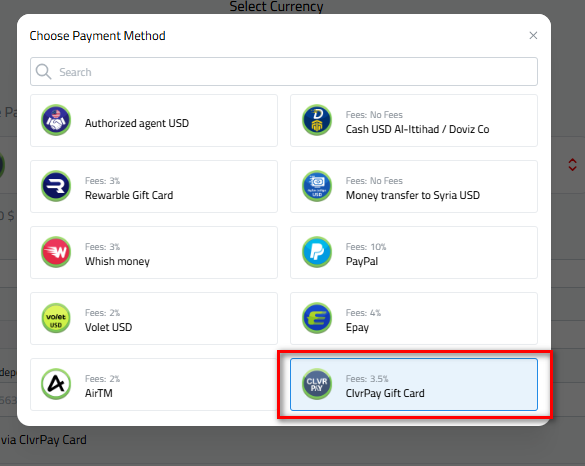The height and width of the screenshot is (466, 585).
Task: Select Authorized agent USD payment method
Action: tap(154, 121)
